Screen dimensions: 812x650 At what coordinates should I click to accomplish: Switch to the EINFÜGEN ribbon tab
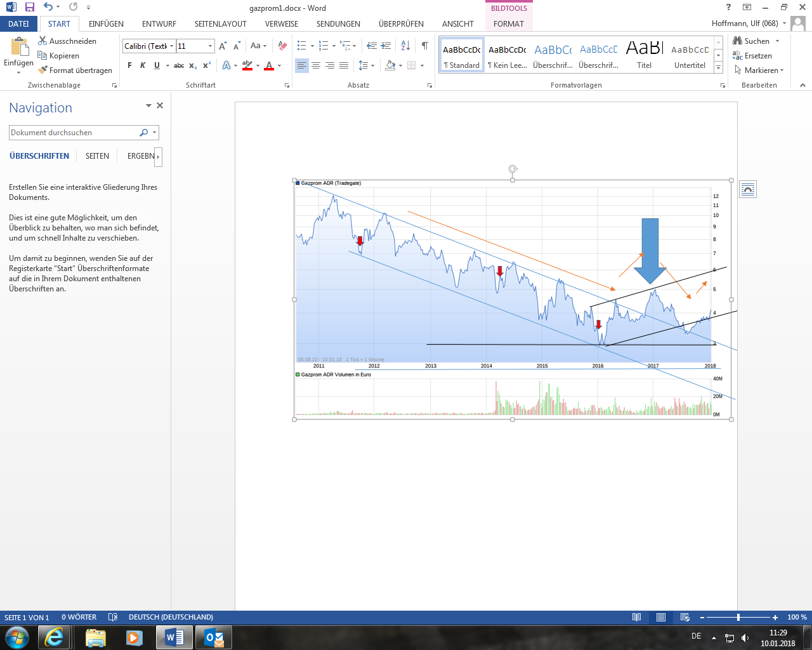tap(105, 23)
